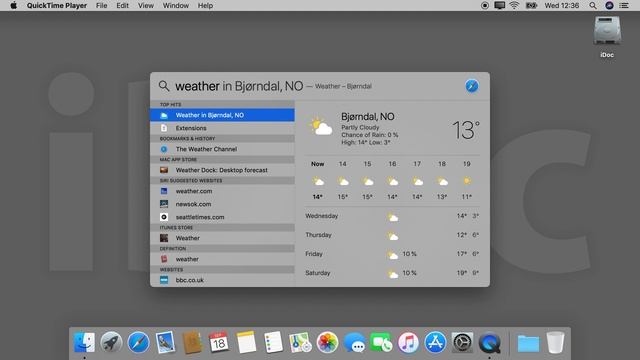The image size is (640, 360).
Task: Select the iDoc drive on desktop
Action: (x=607, y=37)
